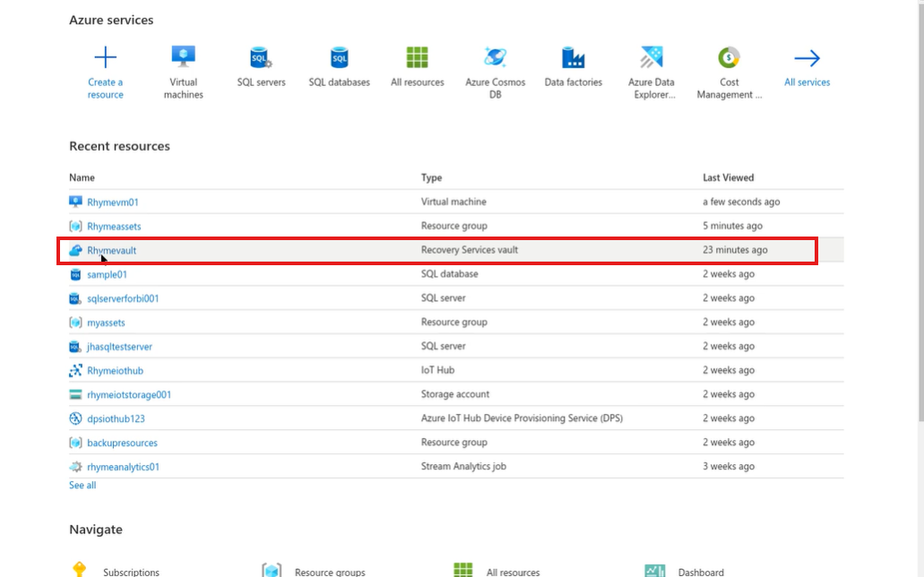
Task: Click the 'a few seconds ago' cell
Action: tap(741, 202)
